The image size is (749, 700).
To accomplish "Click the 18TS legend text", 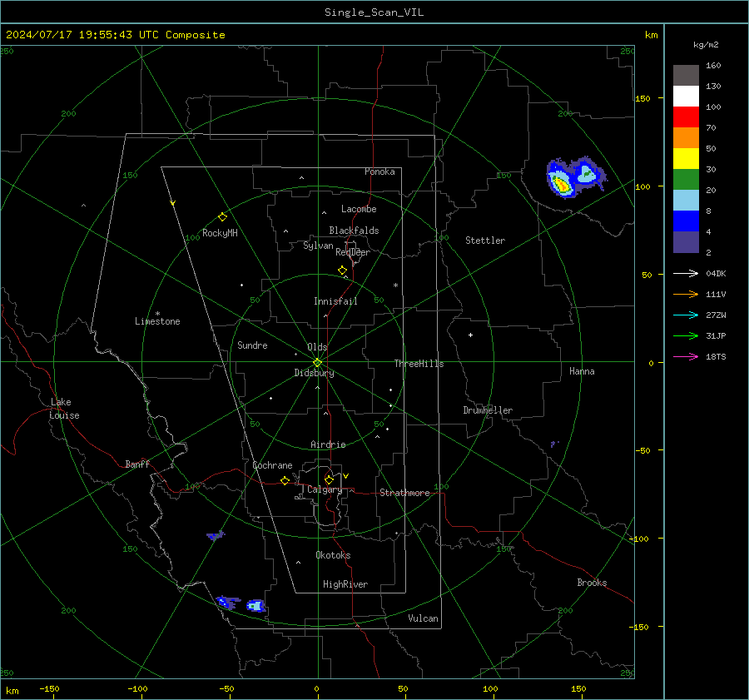I will (716, 356).
